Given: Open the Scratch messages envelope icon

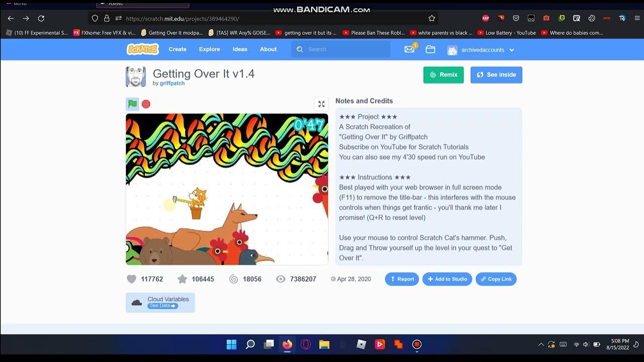Looking at the screenshot, I should (410, 49).
